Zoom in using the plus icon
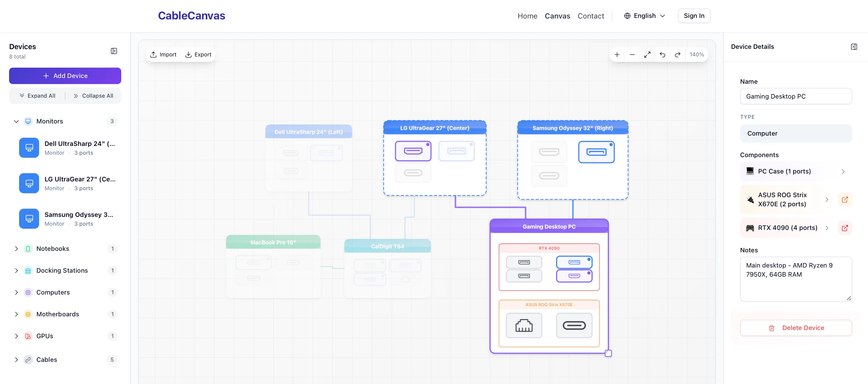The height and width of the screenshot is (384, 868). point(617,54)
